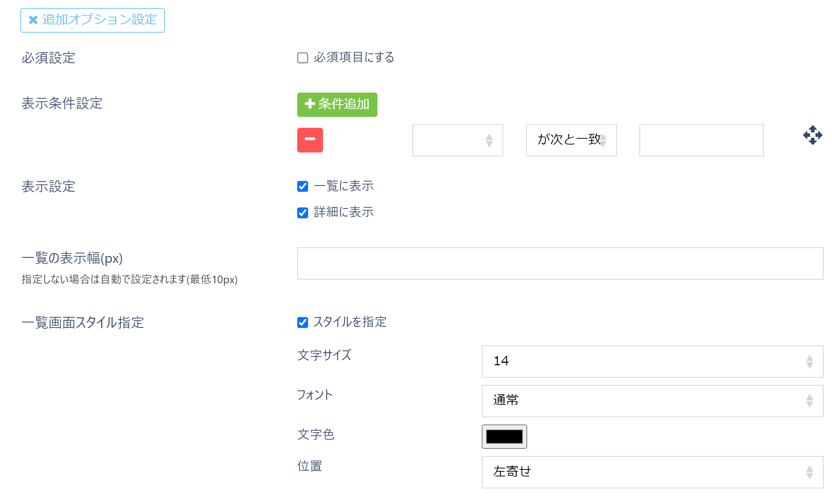Uncheck the 一覧に表示 checkbox
Viewport: 832px width, 504px height.
[x=303, y=186]
